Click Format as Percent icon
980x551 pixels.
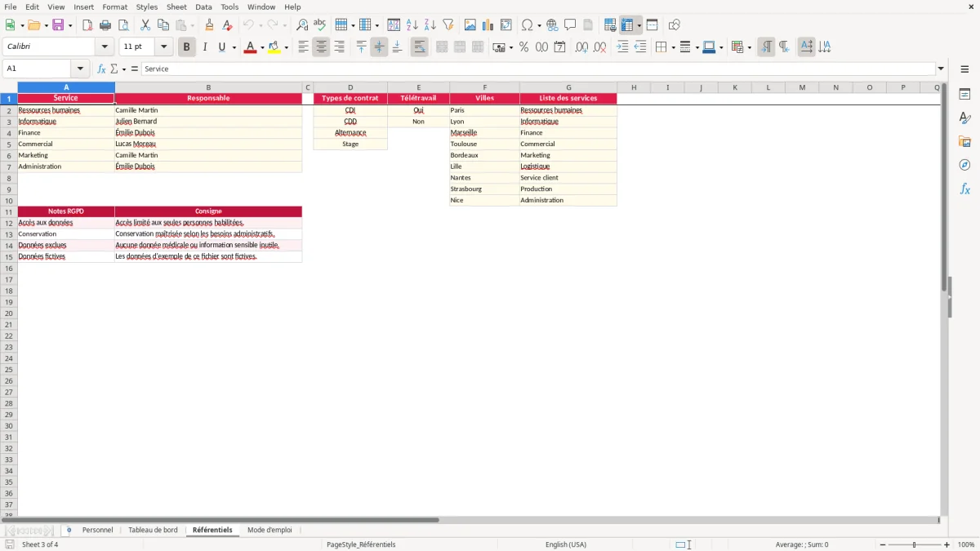(x=523, y=47)
